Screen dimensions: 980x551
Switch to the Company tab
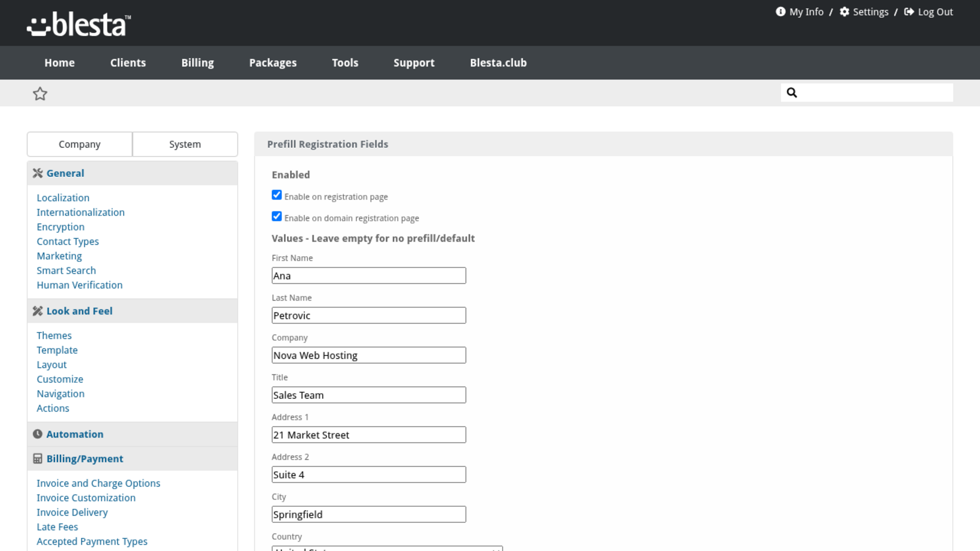pyautogui.click(x=80, y=144)
